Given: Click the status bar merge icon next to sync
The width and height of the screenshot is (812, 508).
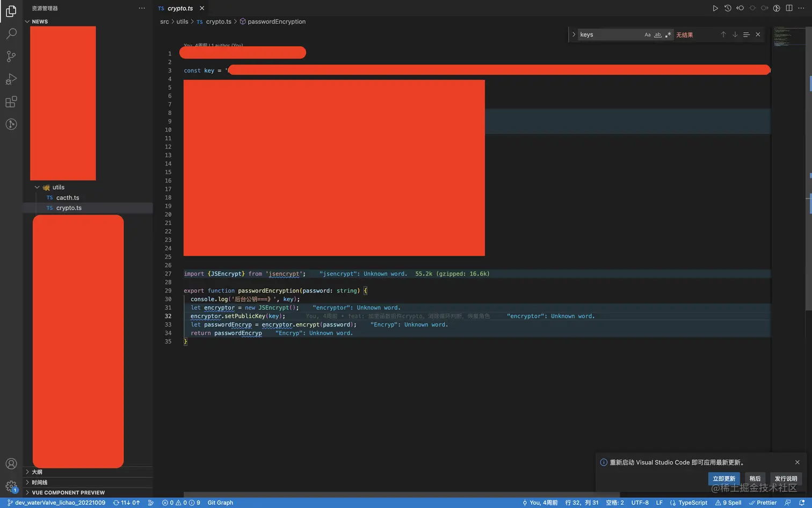Looking at the screenshot, I should tap(151, 503).
